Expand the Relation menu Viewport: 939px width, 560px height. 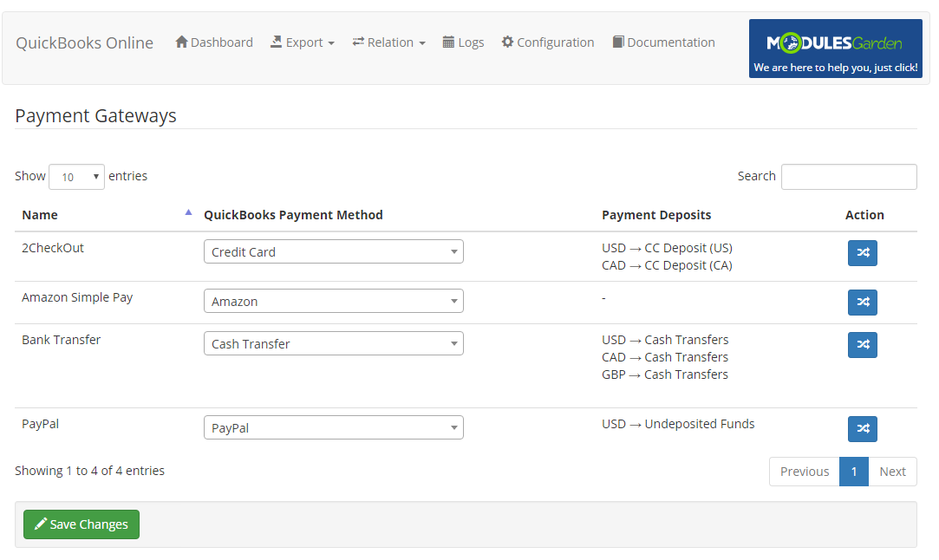tap(388, 42)
